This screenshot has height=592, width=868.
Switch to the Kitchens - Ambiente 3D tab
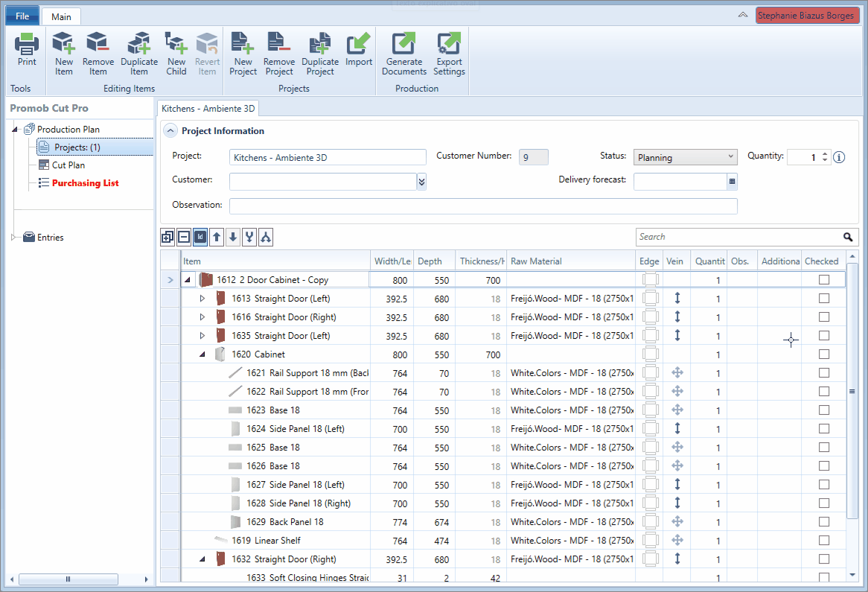pyautogui.click(x=208, y=109)
